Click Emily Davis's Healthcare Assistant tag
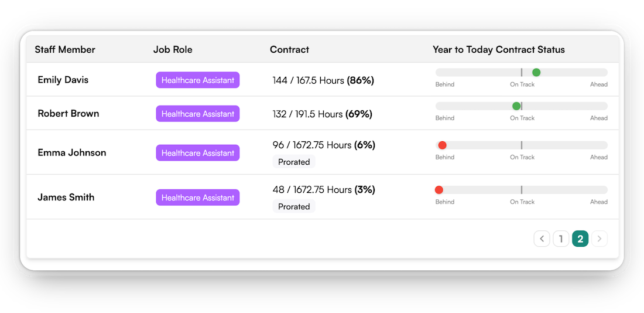 197,80
